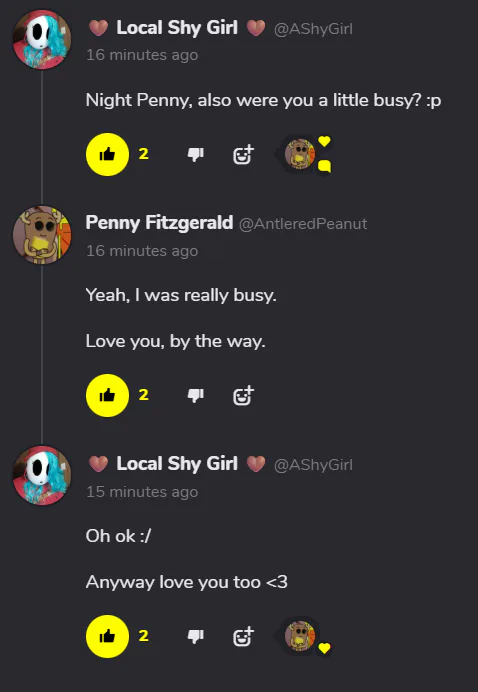Toggle like on "Oh ok :/" comment

(x=107, y=636)
